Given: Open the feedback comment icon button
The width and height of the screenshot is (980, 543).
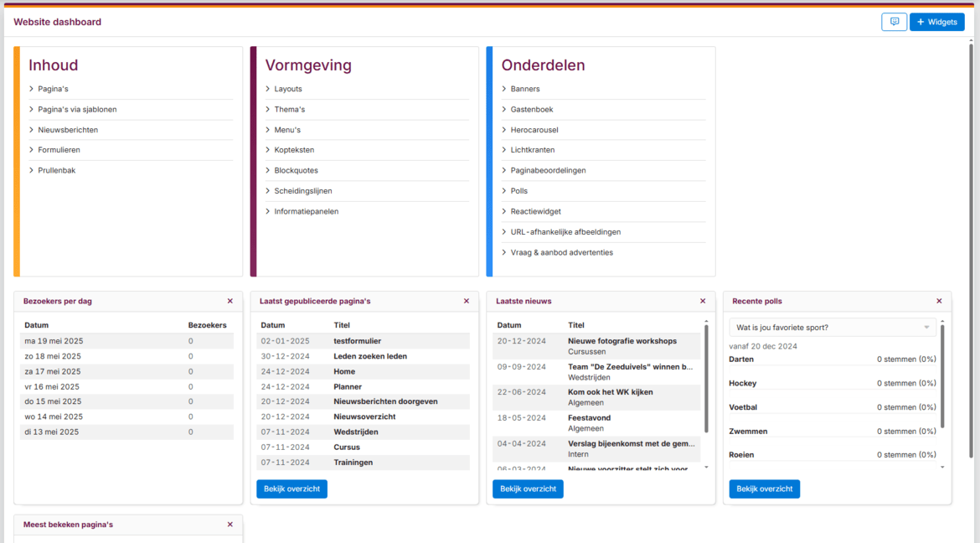Looking at the screenshot, I should pyautogui.click(x=894, y=22).
